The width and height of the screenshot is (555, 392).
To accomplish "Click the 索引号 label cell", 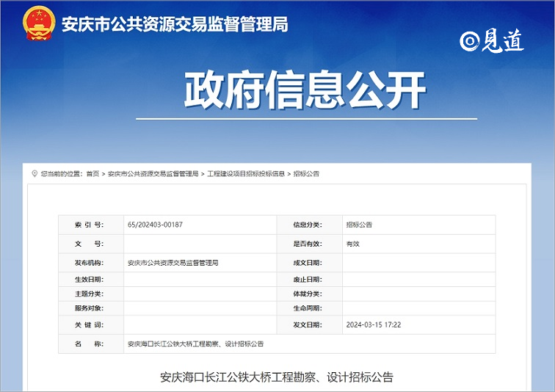I will [90, 225].
